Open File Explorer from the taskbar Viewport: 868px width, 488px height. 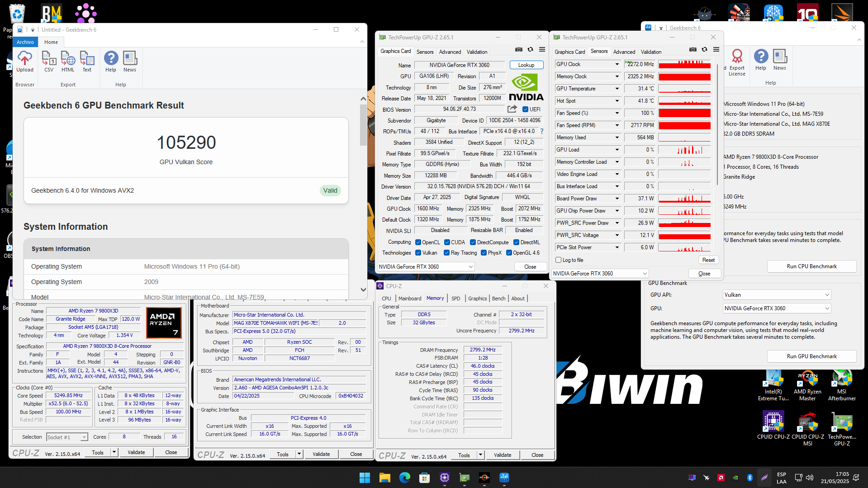pos(384,478)
